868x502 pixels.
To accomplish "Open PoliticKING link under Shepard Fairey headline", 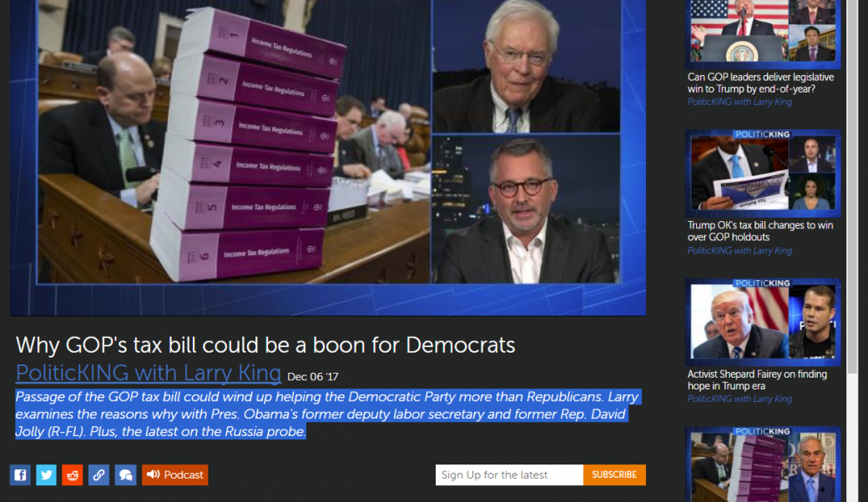I will 739,399.
